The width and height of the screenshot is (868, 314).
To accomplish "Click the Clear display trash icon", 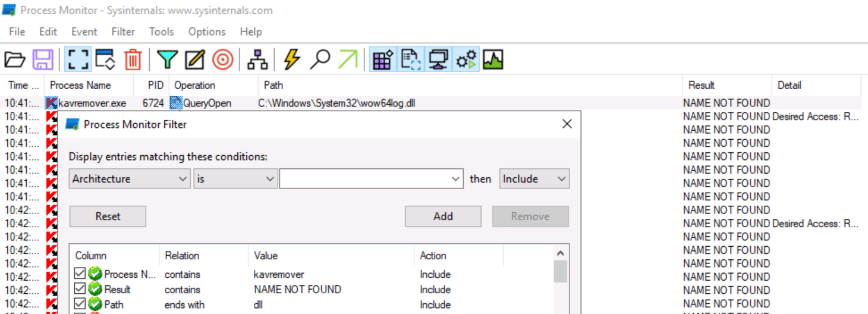I will pos(133,59).
